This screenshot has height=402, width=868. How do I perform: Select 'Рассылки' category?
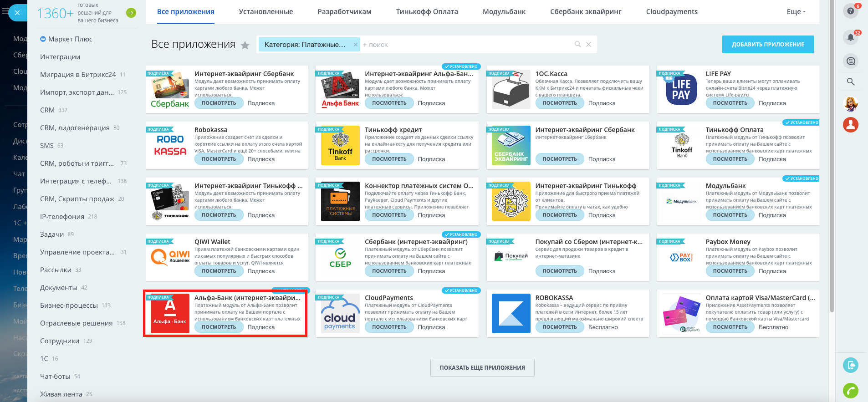point(56,270)
